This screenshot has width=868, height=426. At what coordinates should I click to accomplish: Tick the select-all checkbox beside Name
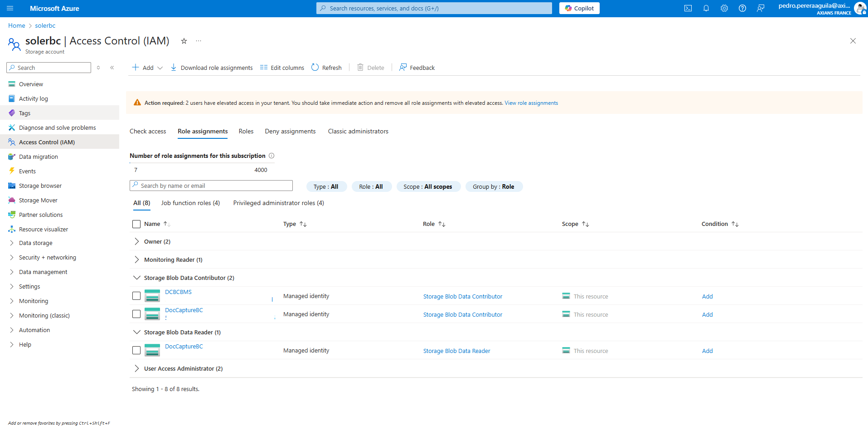tap(136, 224)
